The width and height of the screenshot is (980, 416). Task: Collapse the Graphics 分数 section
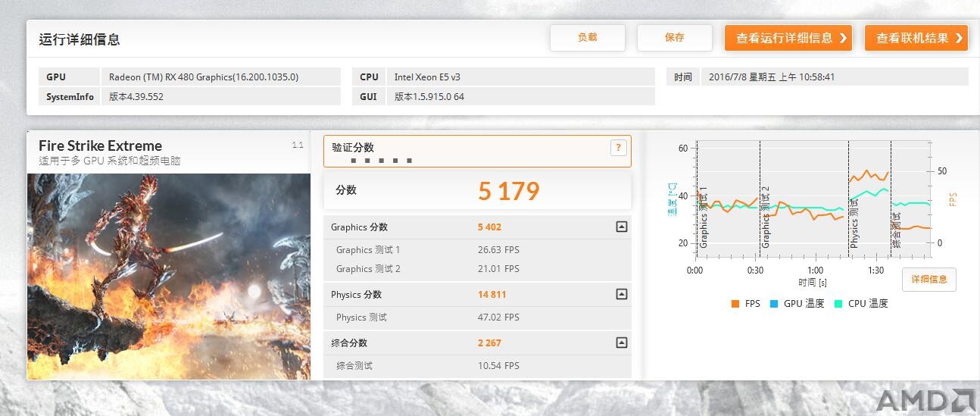click(x=622, y=227)
